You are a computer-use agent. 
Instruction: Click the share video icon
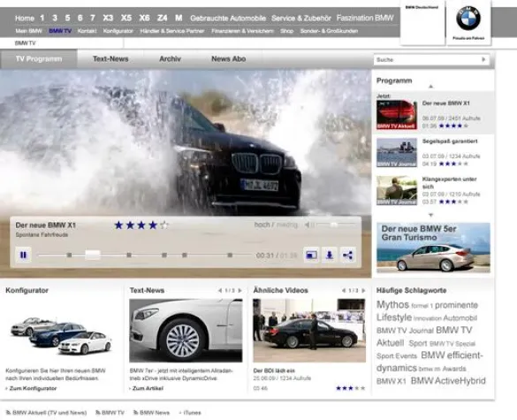(347, 255)
